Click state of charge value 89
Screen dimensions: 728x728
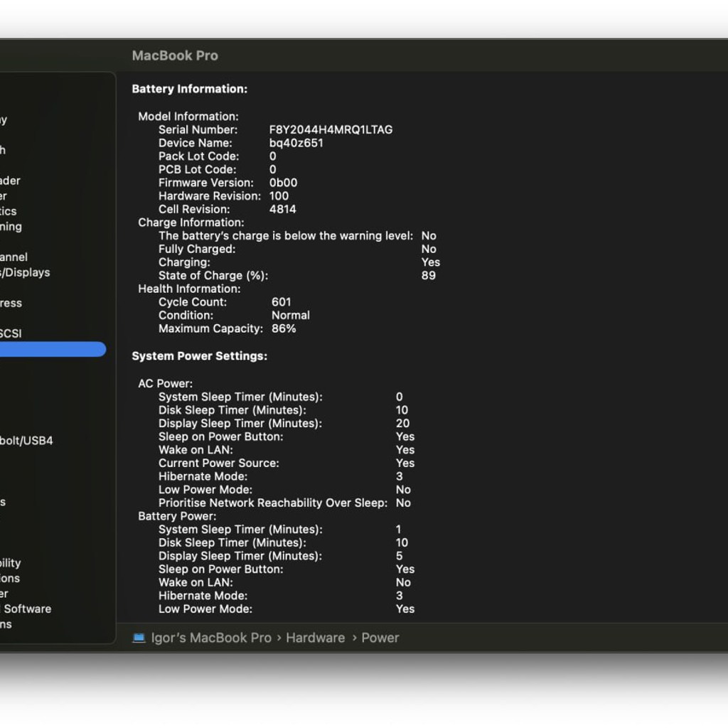pos(429,275)
